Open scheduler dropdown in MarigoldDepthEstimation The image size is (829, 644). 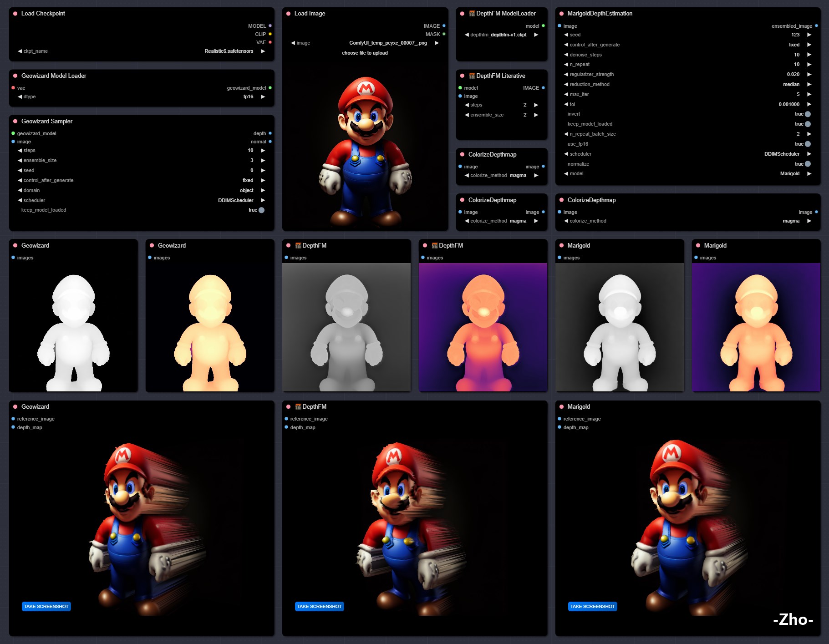(688, 154)
